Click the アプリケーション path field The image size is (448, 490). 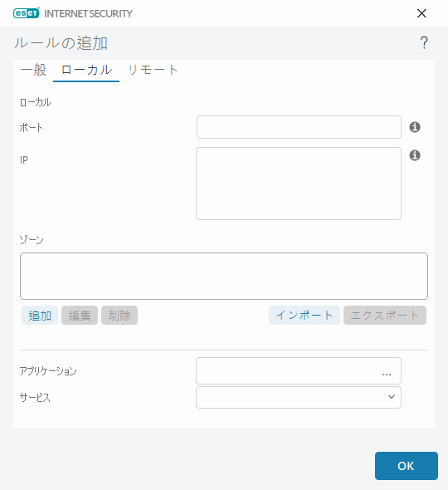pyautogui.click(x=299, y=371)
